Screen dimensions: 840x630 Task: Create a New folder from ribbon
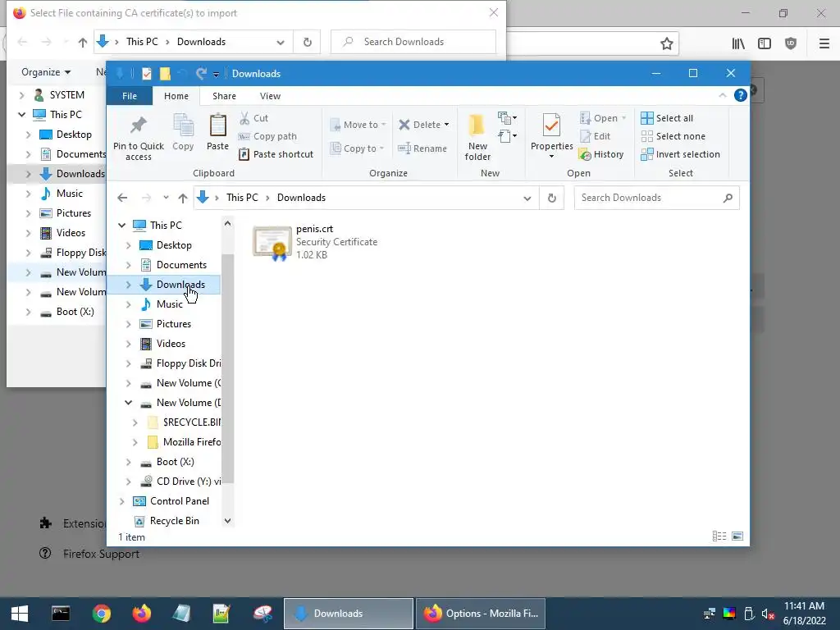[477, 138]
